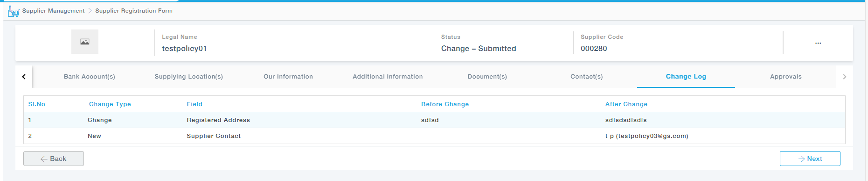The width and height of the screenshot is (868, 181).
Task: Click the Next button
Action: coord(810,159)
